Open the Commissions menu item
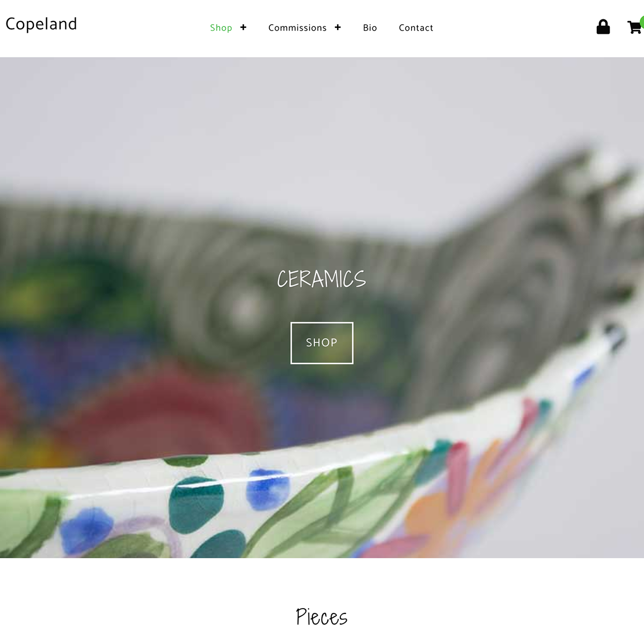644x644 pixels. pos(297,28)
